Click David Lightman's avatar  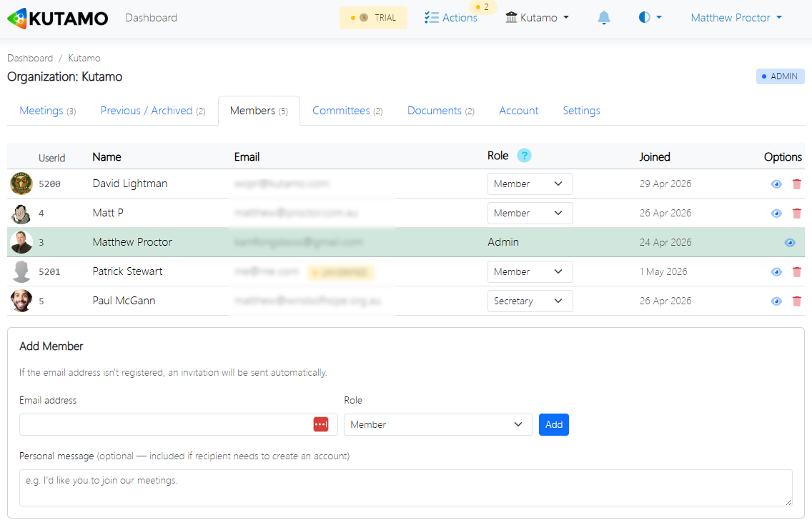[21, 184]
